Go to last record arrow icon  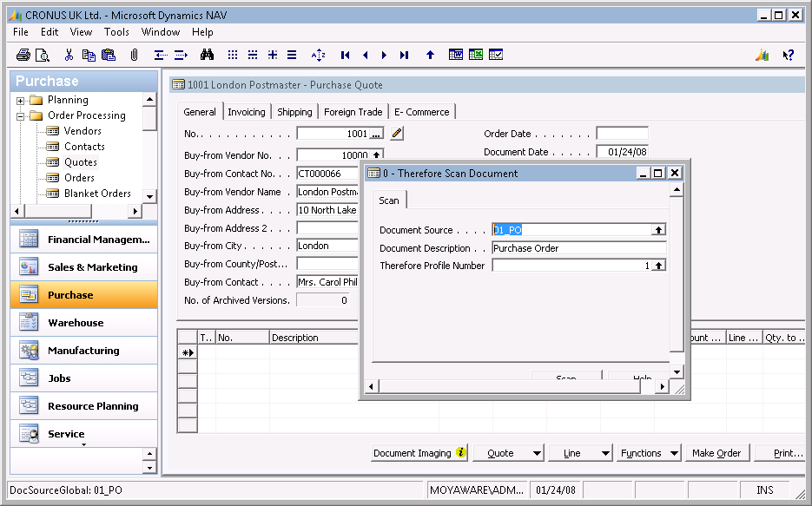click(405, 55)
